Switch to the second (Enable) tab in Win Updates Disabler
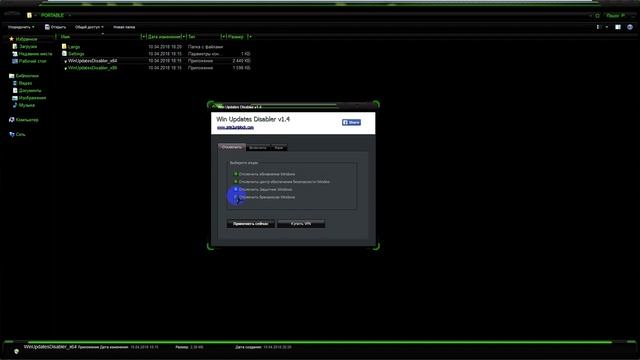640x360 pixels. tap(258, 148)
